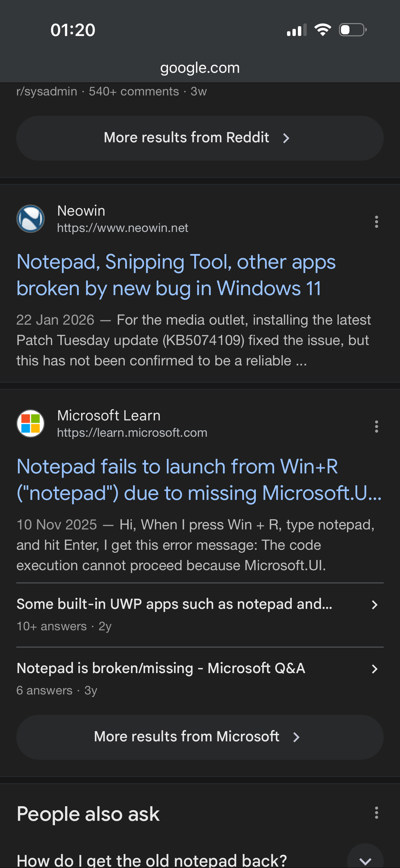Tap More results from Microsoft button
Screen dimensions: 400x868
tap(200, 737)
